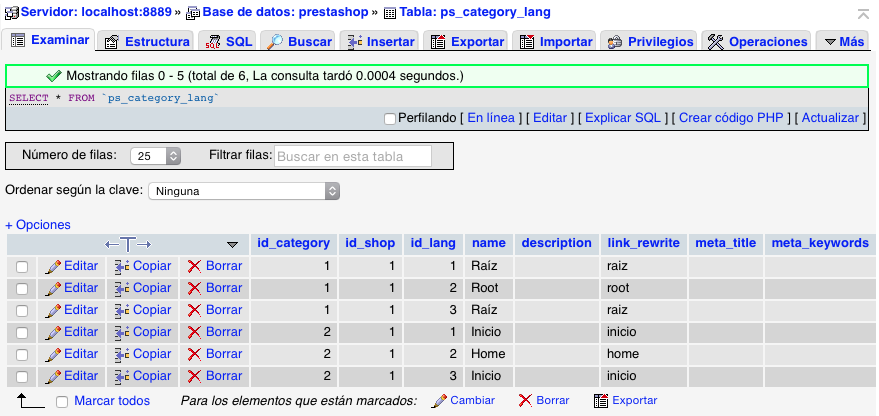
Task: Click the table icon before Tabla: ps_category_lang
Action: pos(390,13)
